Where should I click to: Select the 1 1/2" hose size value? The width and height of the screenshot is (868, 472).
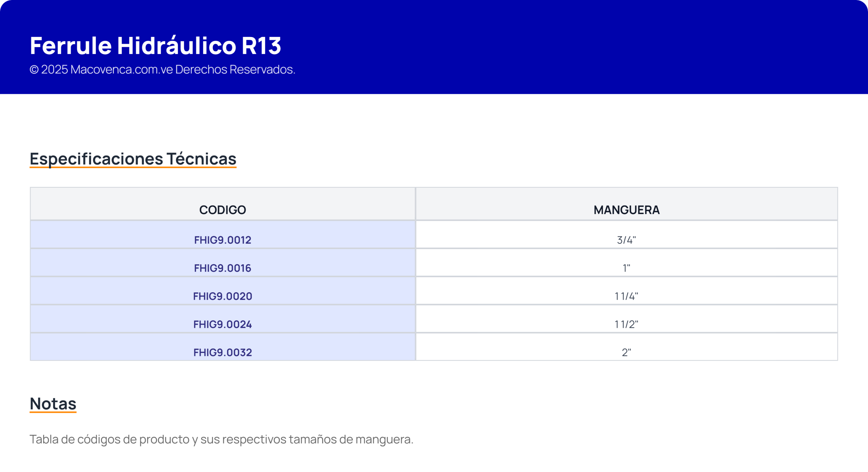[x=626, y=324]
